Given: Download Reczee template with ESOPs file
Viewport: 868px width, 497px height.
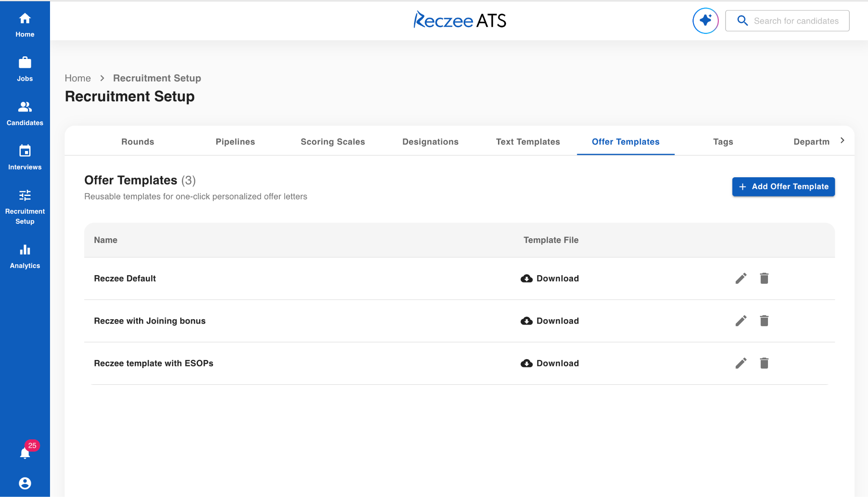Looking at the screenshot, I should (x=549, y=363).
